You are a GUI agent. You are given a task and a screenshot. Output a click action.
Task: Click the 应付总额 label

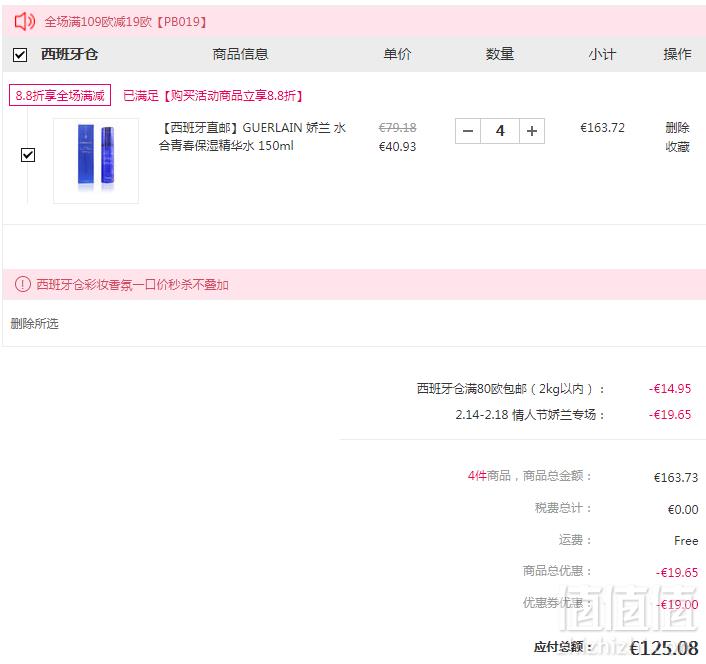(x=563, y=647)
